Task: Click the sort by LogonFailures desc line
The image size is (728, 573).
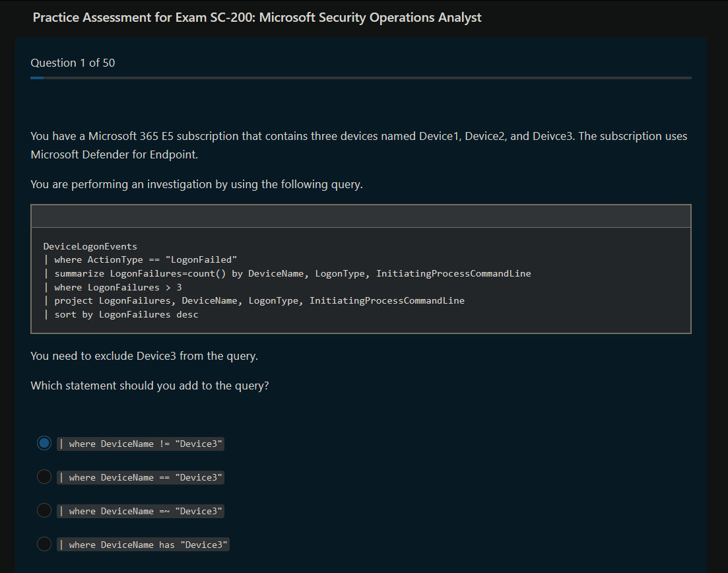Action: coord(121,314)
